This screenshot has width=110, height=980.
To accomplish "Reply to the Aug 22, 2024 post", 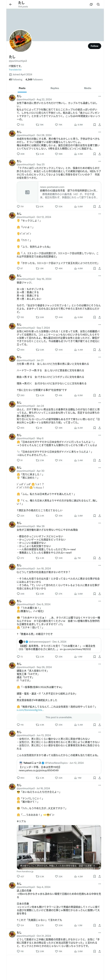I will (18, 124).
